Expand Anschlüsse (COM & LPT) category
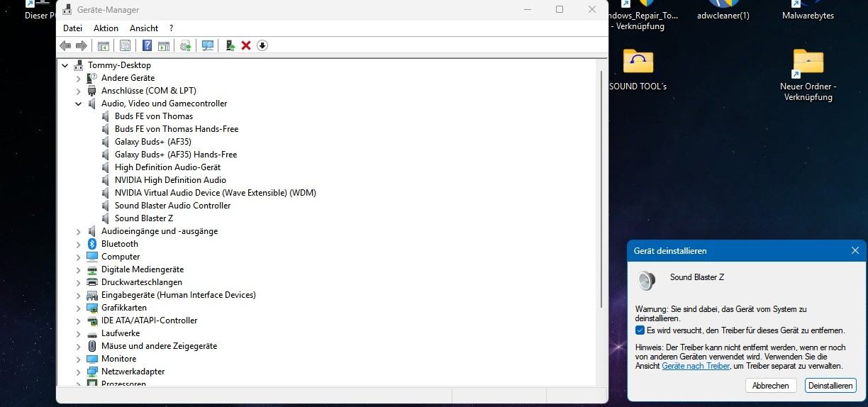Image resolution: width=868 pixels, height=407 pixels. [x=79, y=91]
